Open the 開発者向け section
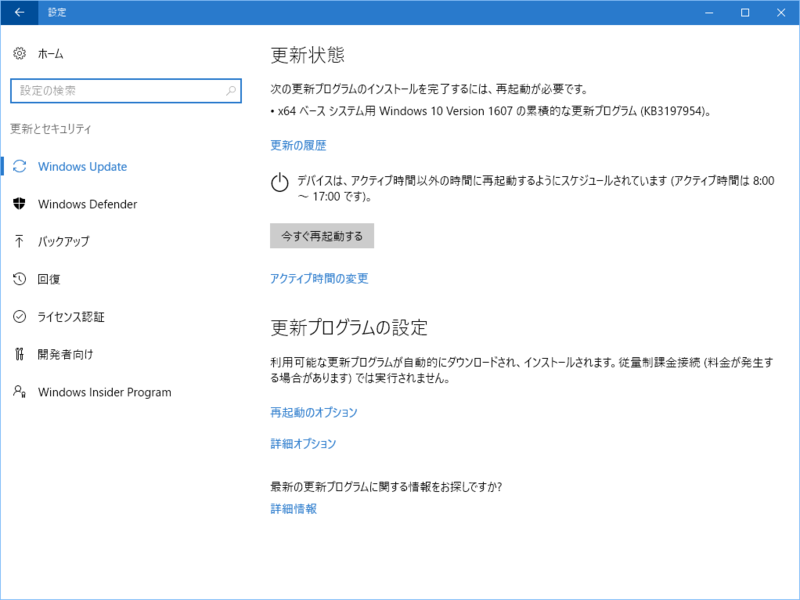Viewport: 800px width, 600px height. 65,354
